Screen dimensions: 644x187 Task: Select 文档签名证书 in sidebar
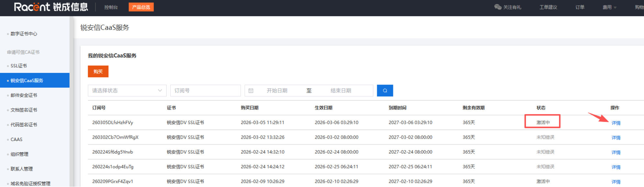tap(24, 110)
